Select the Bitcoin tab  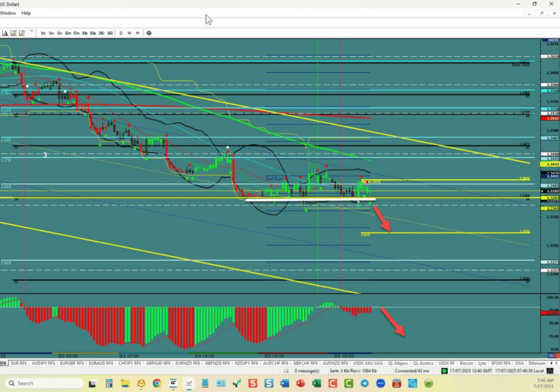pos(466,363)
